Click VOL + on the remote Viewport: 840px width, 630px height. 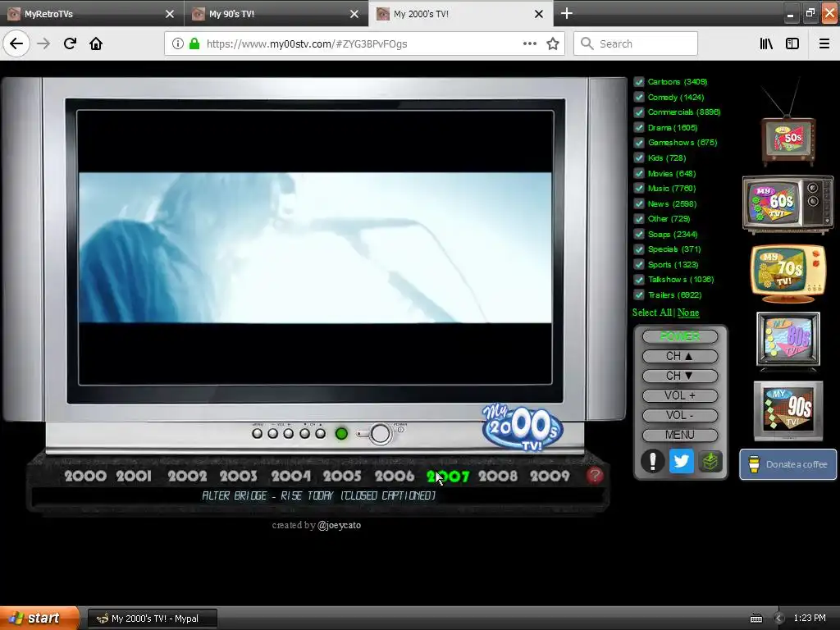coord(680,396)
